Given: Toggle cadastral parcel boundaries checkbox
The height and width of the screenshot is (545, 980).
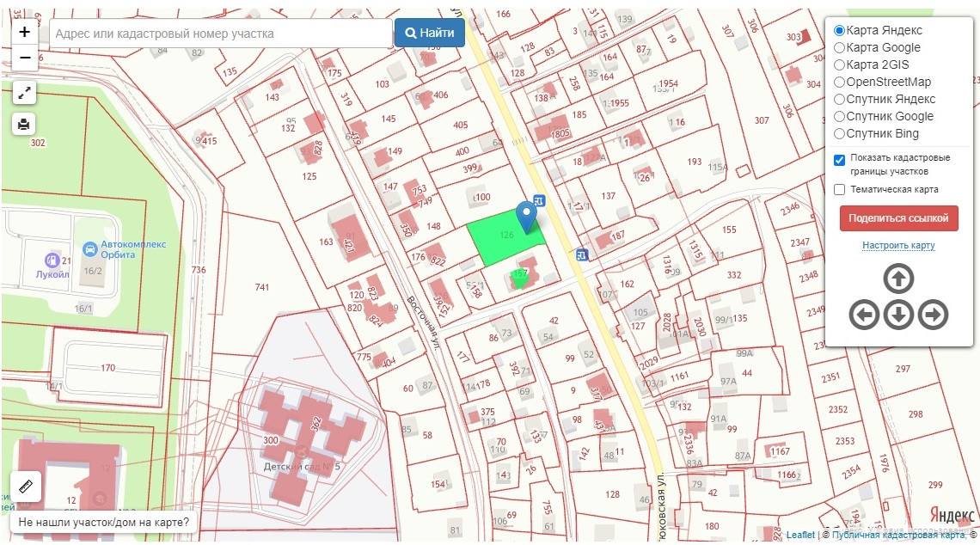Looking at the screenshot, I should click(x=839, y=160).
